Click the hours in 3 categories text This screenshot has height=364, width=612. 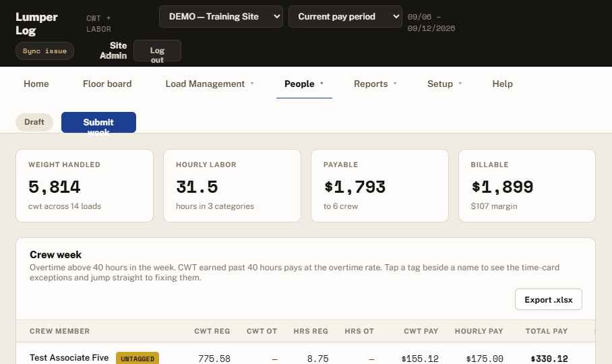[x=215, y=206]
